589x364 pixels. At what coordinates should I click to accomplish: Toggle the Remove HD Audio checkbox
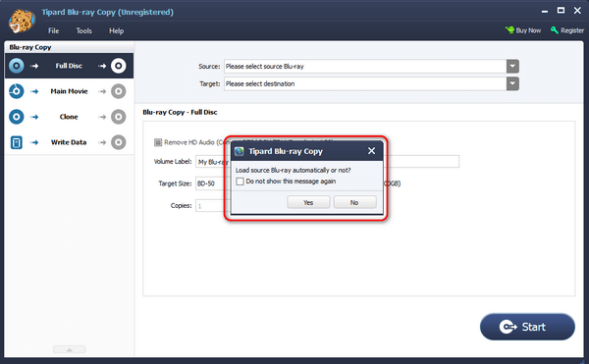[158, 142]
